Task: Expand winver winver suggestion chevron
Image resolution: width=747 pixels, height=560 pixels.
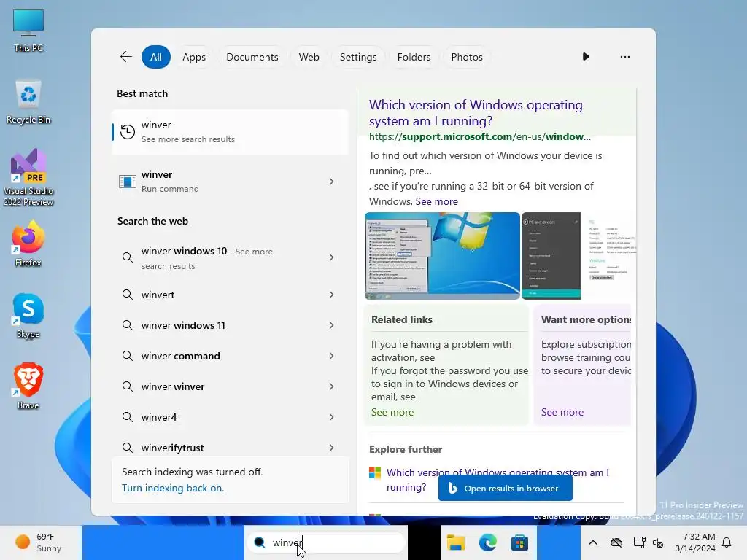Action: [x=331, y=386]
